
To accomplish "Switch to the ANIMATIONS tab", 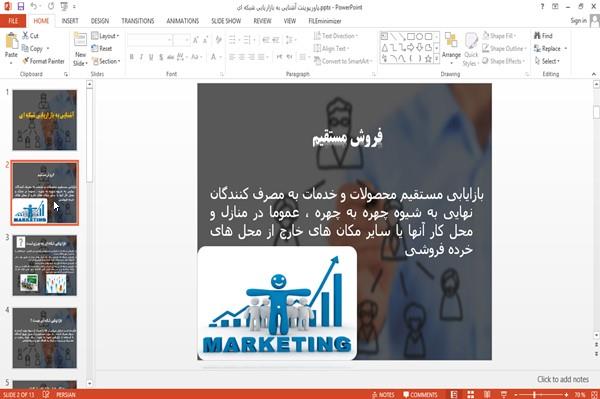I will pyautogui.click(x=183, y=21).
